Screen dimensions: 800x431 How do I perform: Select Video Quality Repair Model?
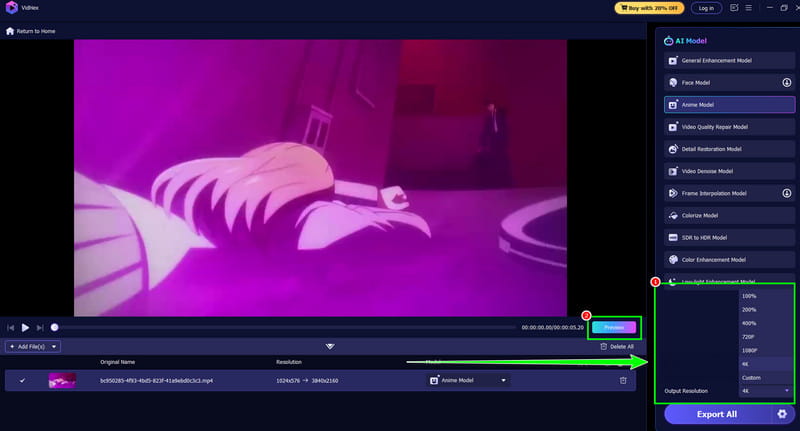point(729,127)
